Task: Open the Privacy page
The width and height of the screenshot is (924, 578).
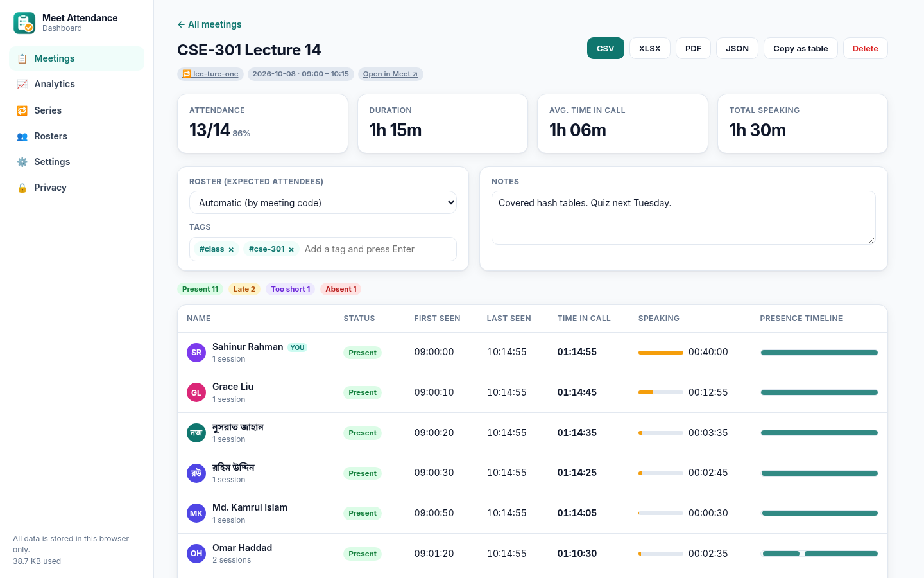Action: 76,188
